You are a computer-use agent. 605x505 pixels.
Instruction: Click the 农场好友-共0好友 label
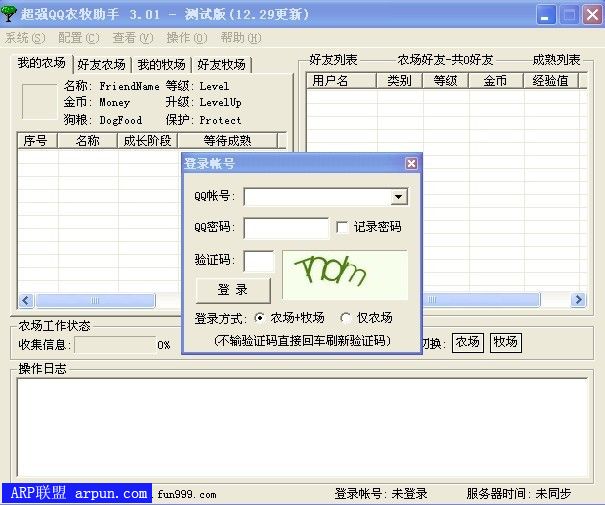(445, 60)
